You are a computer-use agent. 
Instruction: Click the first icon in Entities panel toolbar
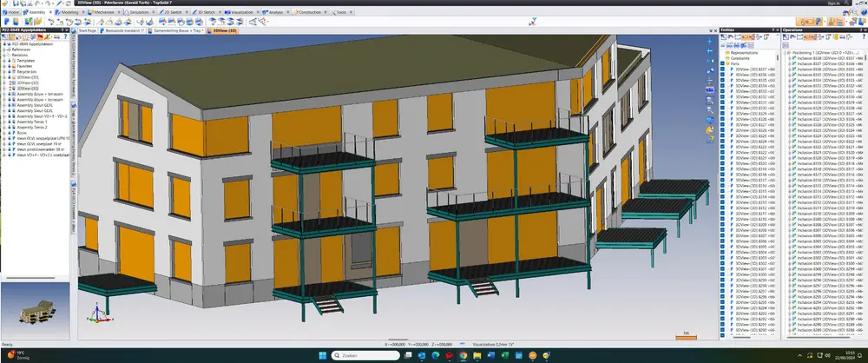(723, 36)
